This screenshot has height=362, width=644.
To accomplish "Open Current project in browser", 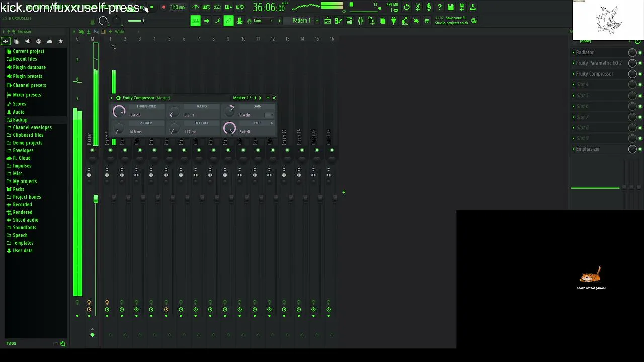I will [28, 51].
